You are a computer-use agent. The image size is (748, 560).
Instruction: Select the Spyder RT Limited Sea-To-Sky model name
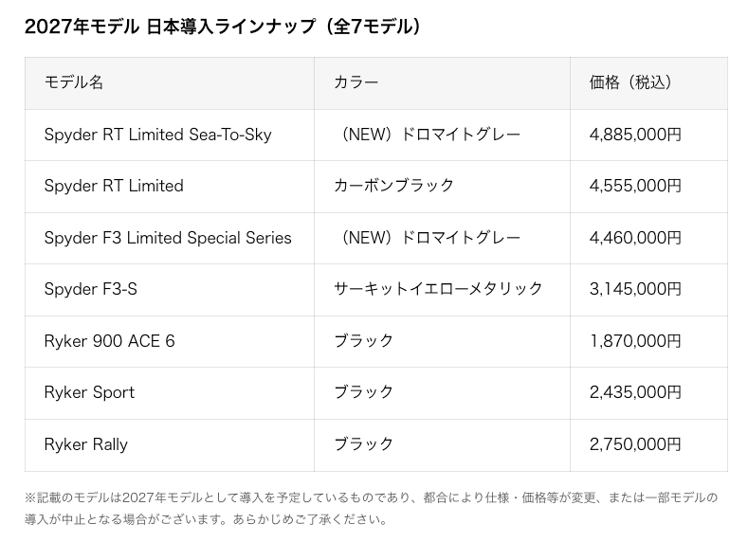(x=158, y=135)
